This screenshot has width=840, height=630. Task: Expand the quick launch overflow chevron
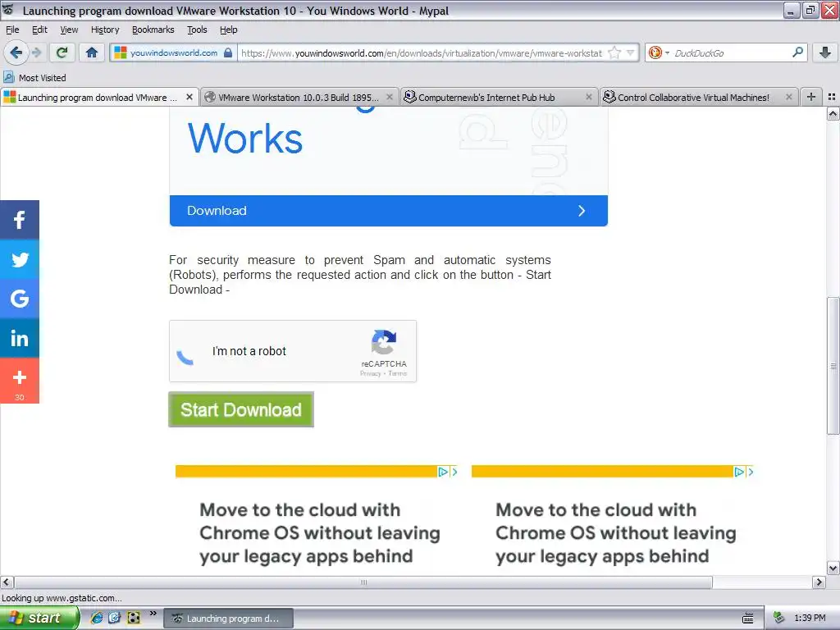153,614
